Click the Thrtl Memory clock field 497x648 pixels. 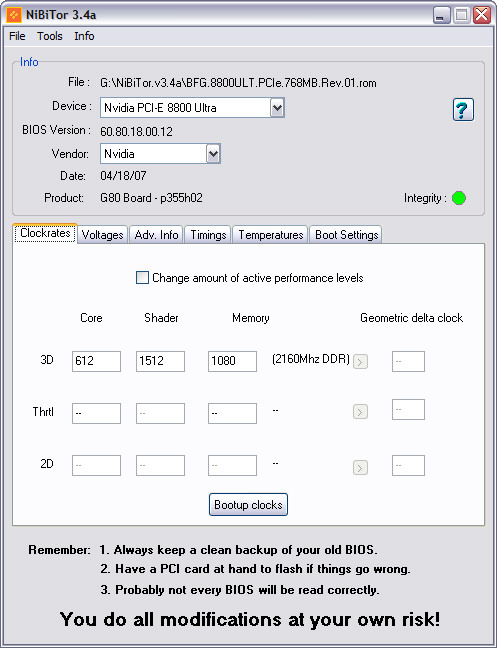click(x=232, y=413)
